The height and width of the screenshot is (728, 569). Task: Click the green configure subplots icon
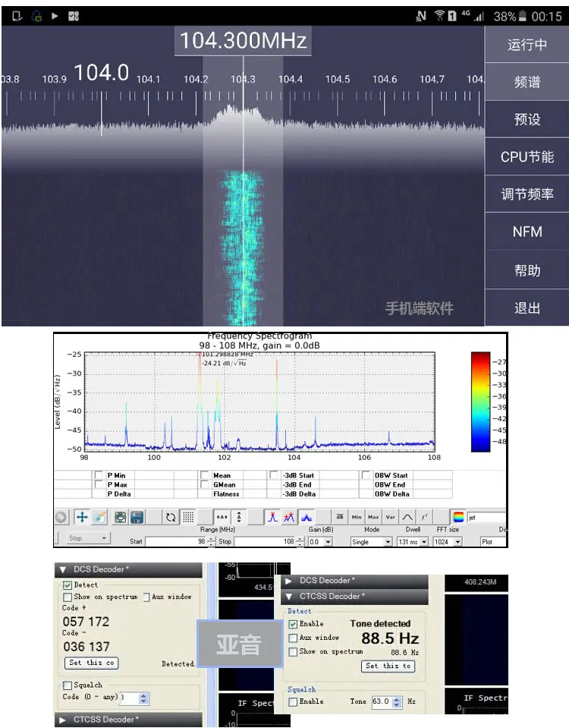(121, 517)
